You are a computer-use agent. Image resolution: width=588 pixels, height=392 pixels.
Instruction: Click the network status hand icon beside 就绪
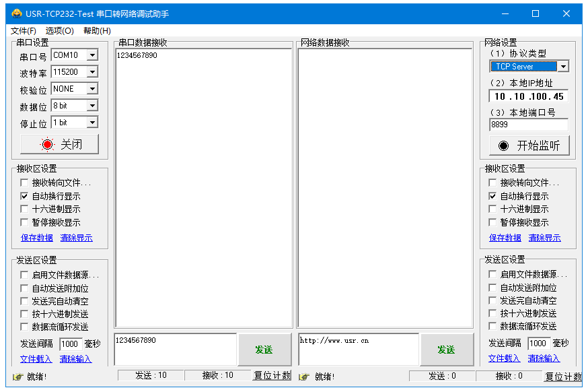tap(304, 377)
